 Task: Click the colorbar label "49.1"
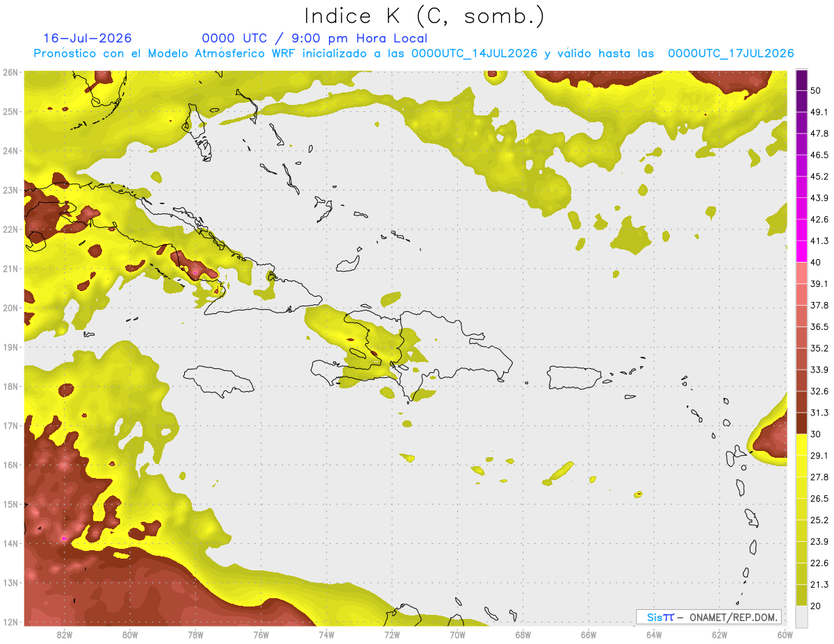(819, 112)
